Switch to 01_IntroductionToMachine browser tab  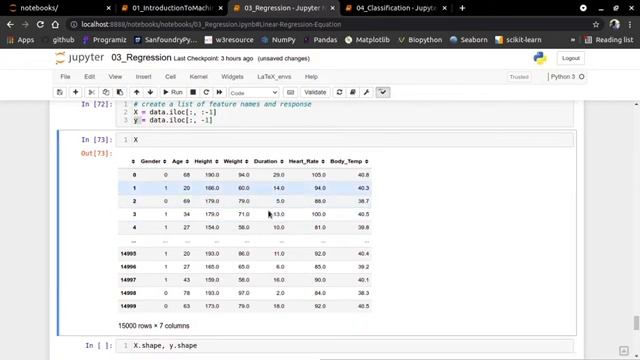click(x=172, y=8)
